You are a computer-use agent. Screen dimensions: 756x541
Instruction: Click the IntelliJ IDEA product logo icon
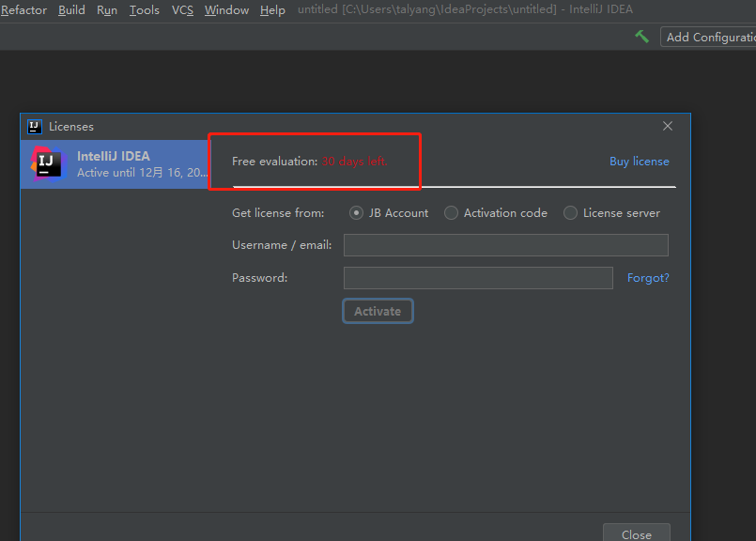click(x=48, y=164)
